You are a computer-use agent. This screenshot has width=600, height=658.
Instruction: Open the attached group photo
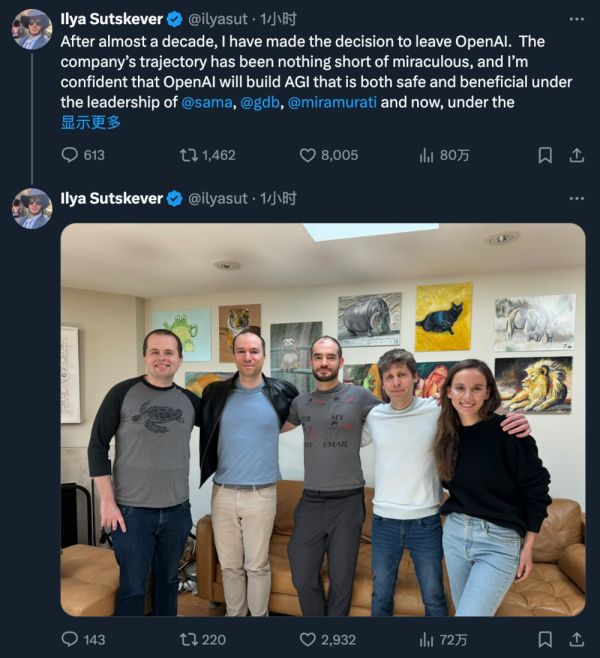pyautogui.click(x=322, y=419)
